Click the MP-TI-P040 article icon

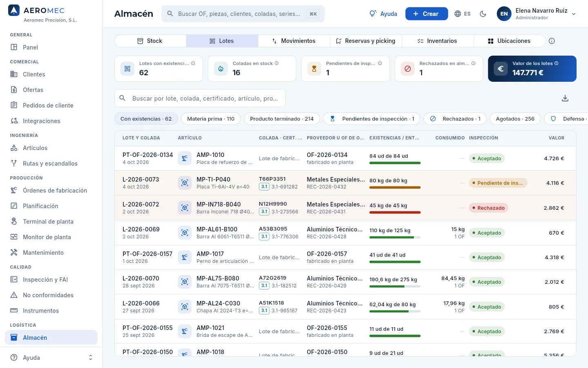[x=185, y=183]
